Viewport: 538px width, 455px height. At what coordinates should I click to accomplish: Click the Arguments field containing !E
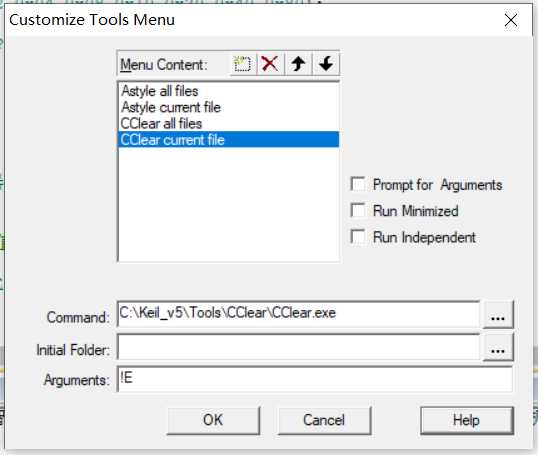point(315,379)
